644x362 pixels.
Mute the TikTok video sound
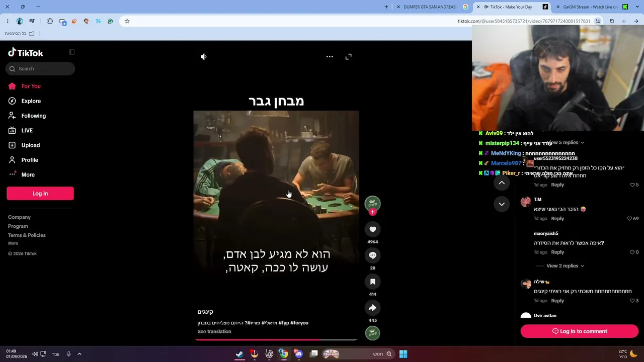204,57
